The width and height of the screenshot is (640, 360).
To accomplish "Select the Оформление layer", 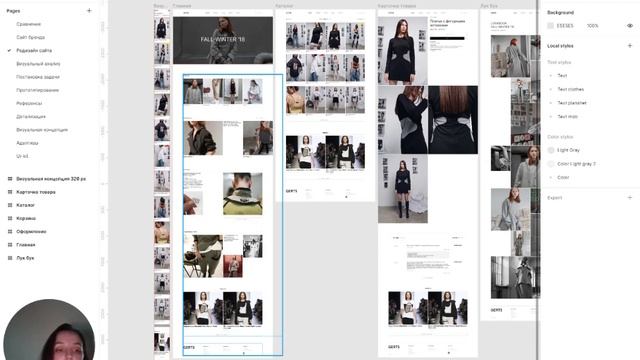I will tap(31, 231).
